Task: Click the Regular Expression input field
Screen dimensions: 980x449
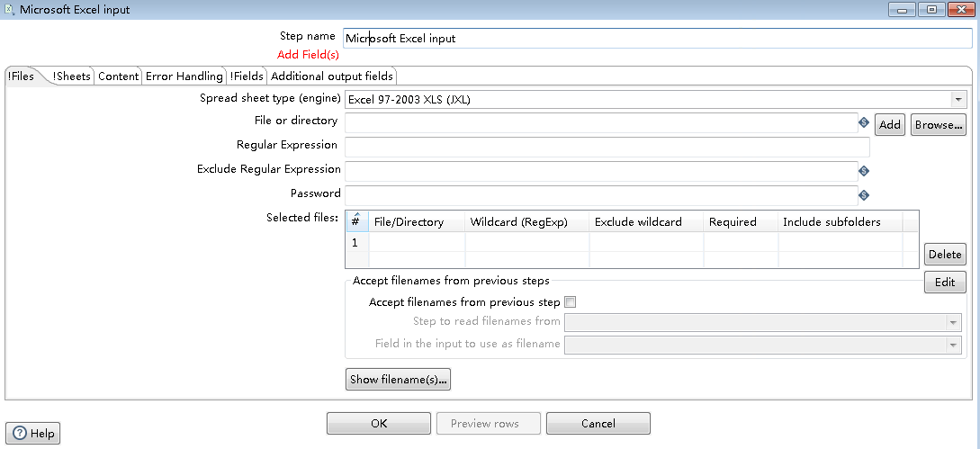Action: coord(607,147)
